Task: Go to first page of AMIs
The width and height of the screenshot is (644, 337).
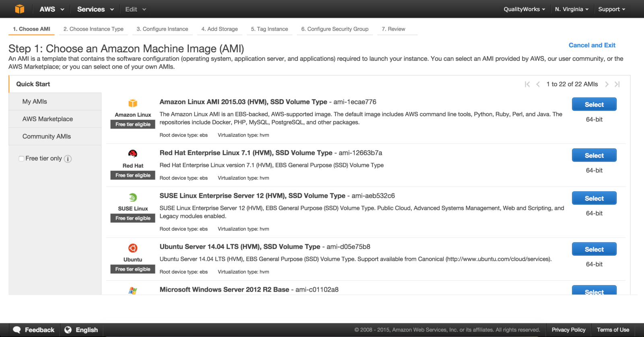Action: pyautogui.click(x=527, y=84)
